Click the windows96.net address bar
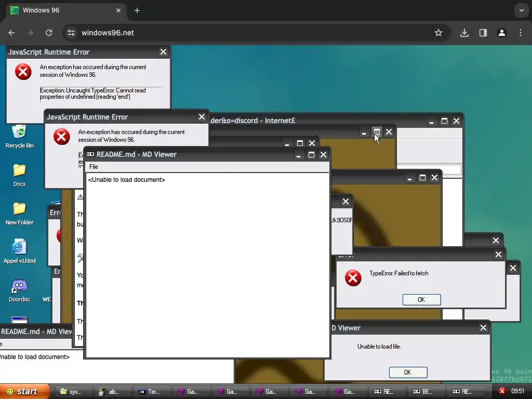Screen dimensions: 532x399 point(256,33)
